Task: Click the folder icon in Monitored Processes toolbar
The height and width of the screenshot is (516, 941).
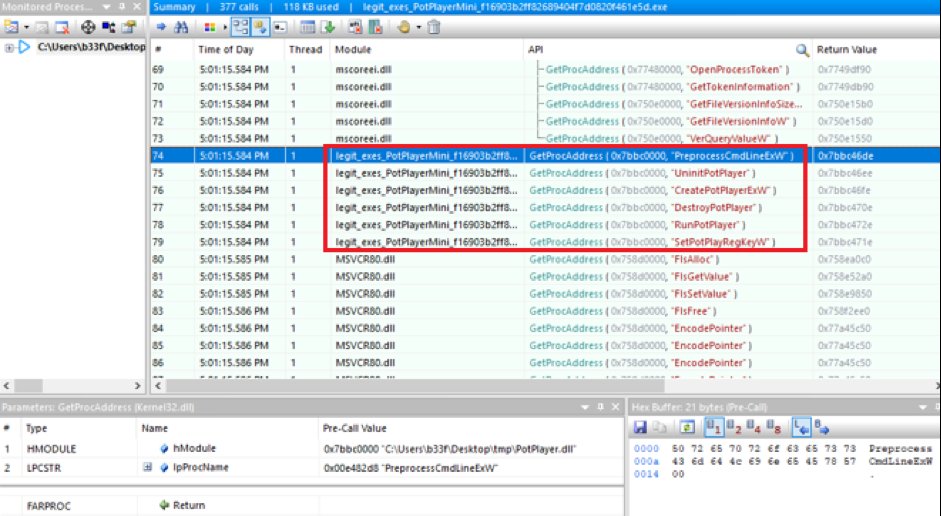Action: pyautogui.click(x=128, y=27)
